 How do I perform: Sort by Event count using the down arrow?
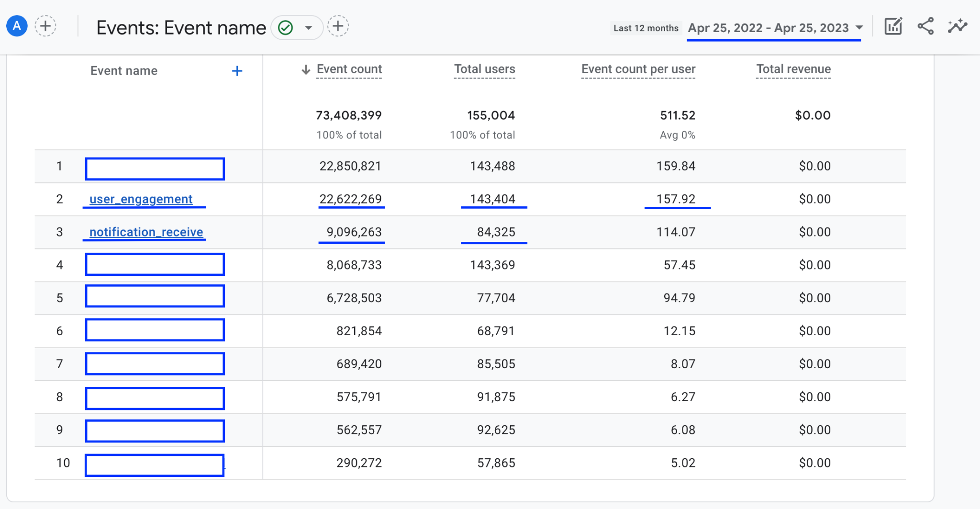306,70
